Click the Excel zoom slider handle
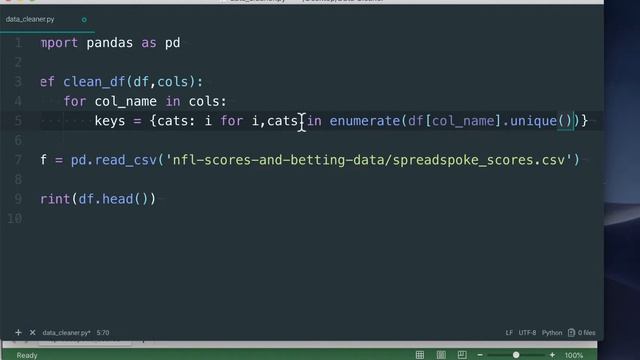 (x=516, y=355)
